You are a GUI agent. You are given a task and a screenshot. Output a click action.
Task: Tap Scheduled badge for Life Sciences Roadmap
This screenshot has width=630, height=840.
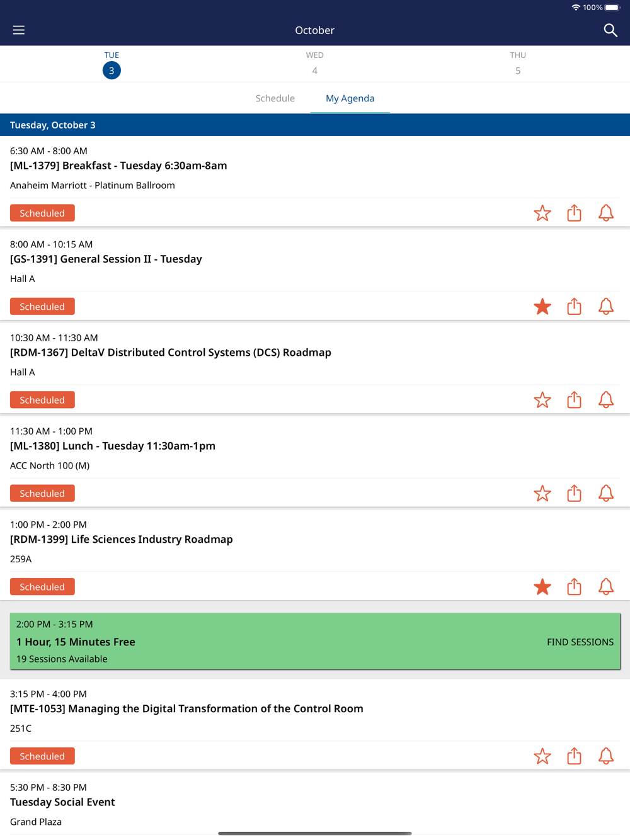[42, 587]
